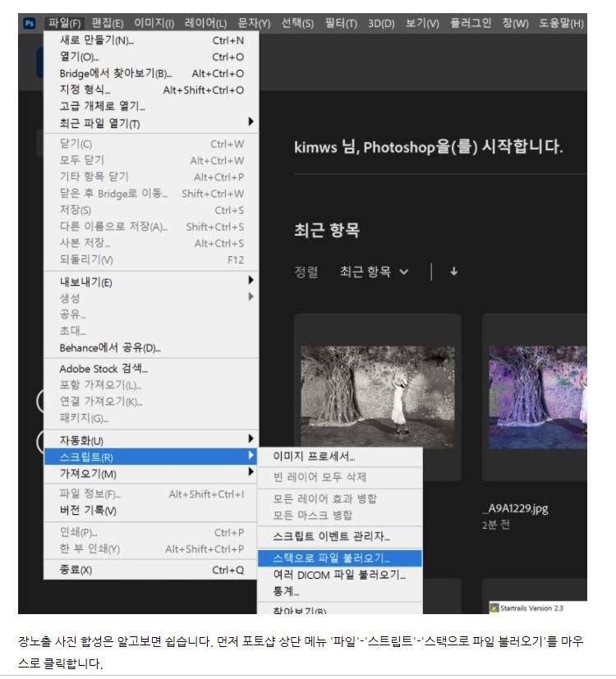Expand the 가져오기 submenu
Screen dimensions: 616x679
point(151,473)
